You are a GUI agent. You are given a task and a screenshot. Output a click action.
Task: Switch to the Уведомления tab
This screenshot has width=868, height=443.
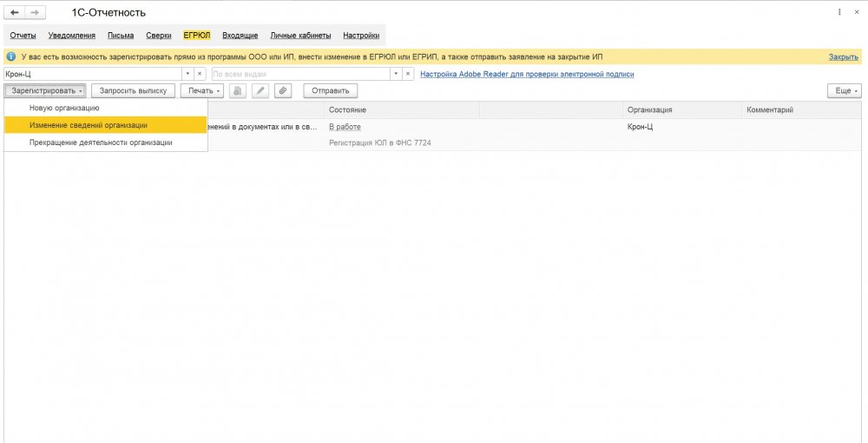(x=71, y=36)
